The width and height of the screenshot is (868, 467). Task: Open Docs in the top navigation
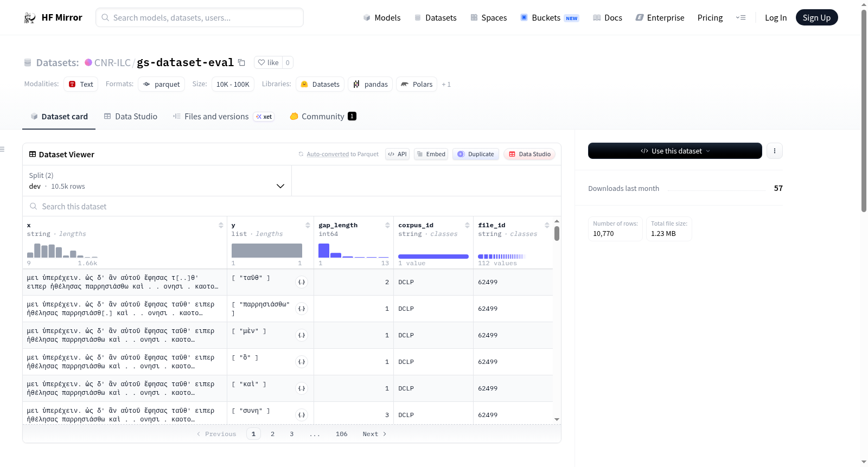point(608,18)
